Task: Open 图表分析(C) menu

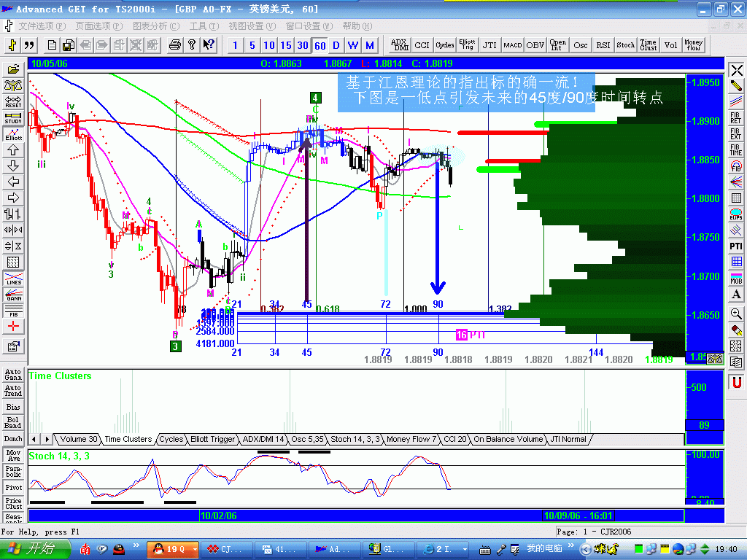Action: click(x=156, y=26)
